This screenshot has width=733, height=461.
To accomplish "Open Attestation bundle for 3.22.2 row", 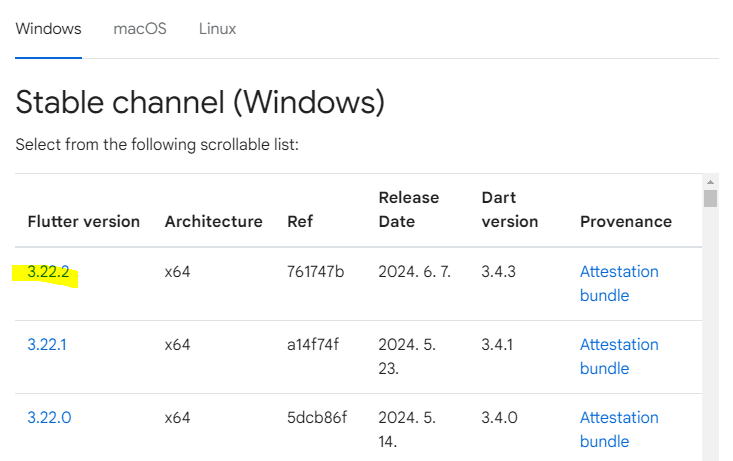I will tap(619, 283).
